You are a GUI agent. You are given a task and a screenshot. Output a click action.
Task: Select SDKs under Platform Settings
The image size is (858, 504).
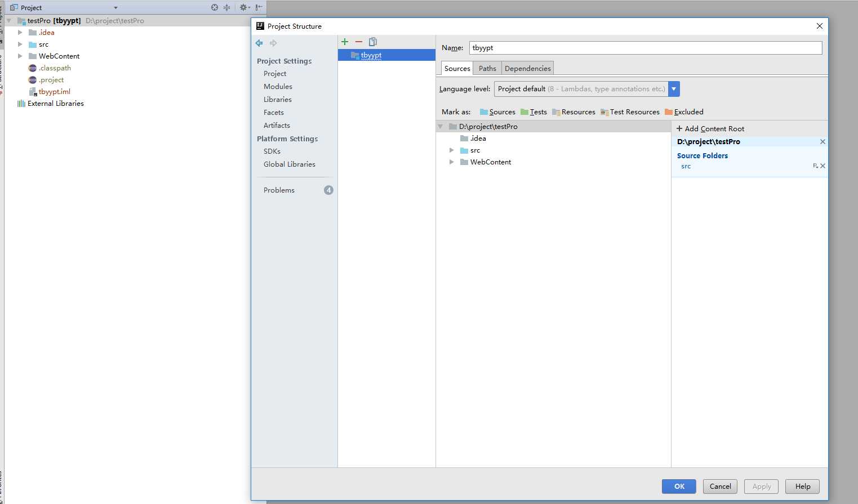272,151
